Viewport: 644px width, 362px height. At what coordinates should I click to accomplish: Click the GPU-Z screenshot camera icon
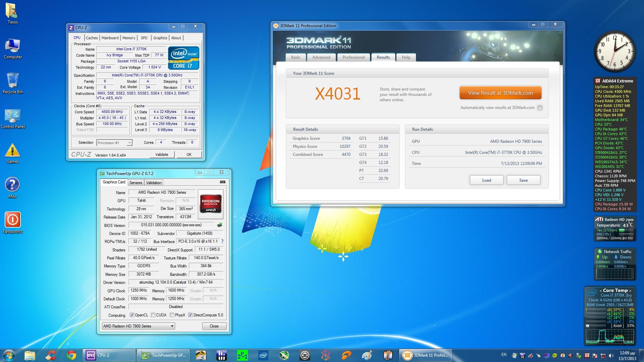pyautogui.click(x=222, y=182)
